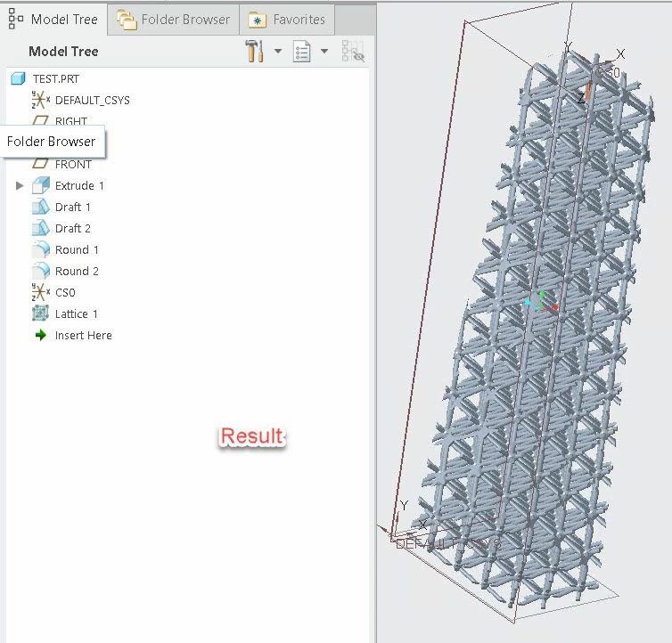Click the 3D dragger at lattice center
The width and height of the screenshot is (672, 643).
point(542,301)
